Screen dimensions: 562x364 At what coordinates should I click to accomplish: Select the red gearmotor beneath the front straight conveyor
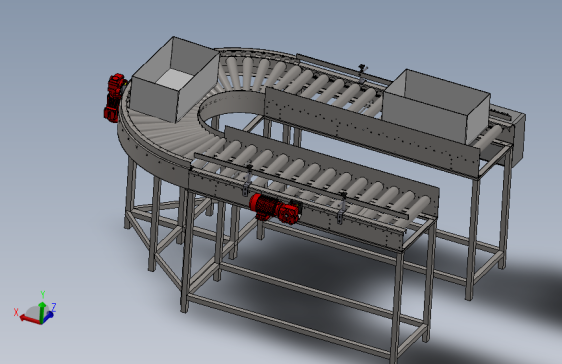[275, 208]
